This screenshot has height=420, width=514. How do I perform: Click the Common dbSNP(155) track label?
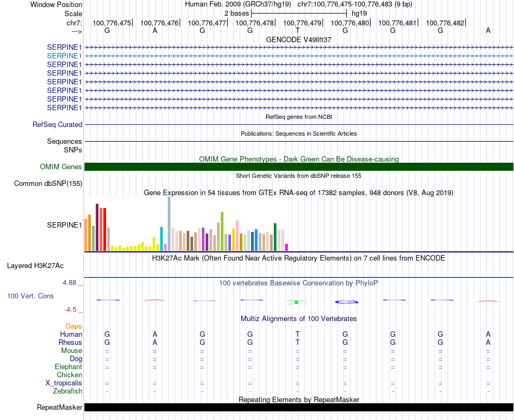(x=48, y=183)
